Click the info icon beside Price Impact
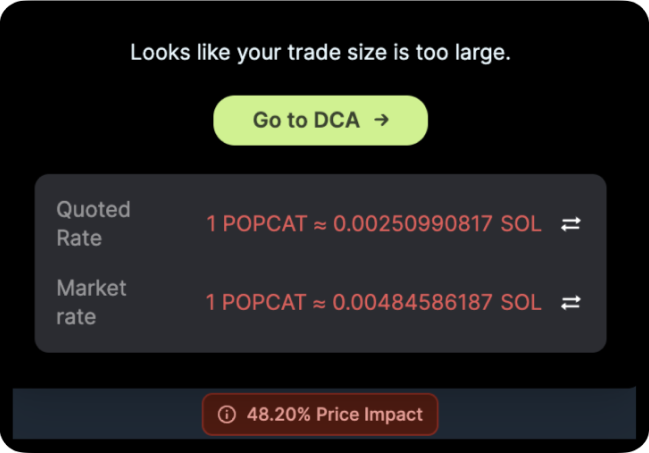Image resolution: width=649 pixels, height=453 pixels. pos(227,414)
